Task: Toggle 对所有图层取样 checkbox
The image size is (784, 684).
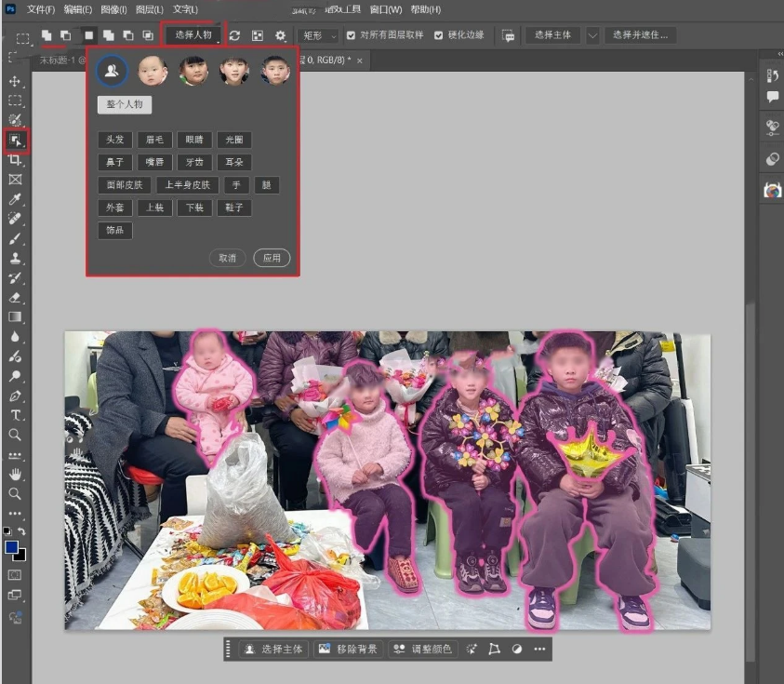Action: pos(351,35)
